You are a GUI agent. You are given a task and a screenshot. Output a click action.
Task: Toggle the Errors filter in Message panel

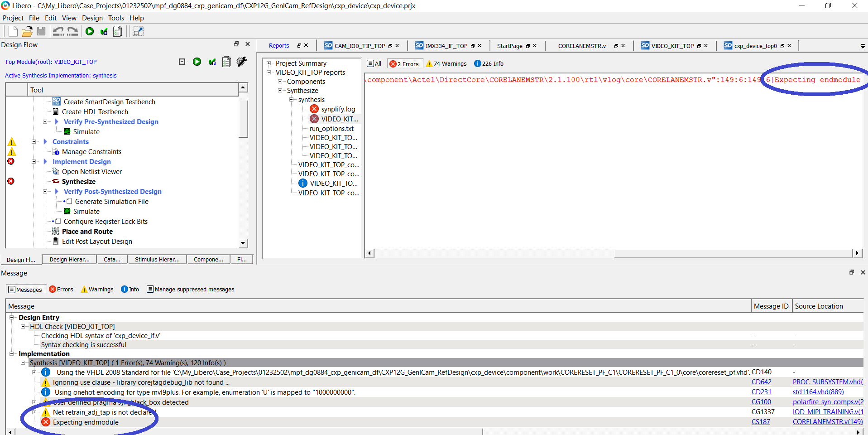point(61,290)
